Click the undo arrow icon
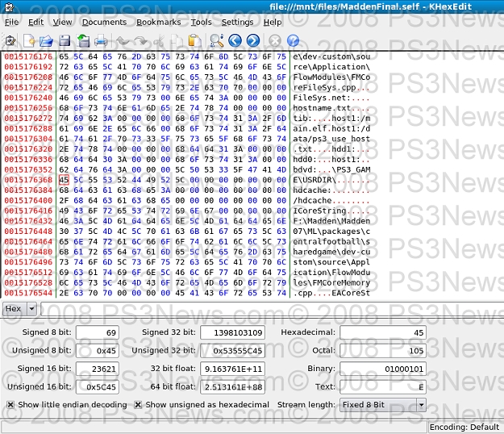The image size is (504, 434). point(123,41)
